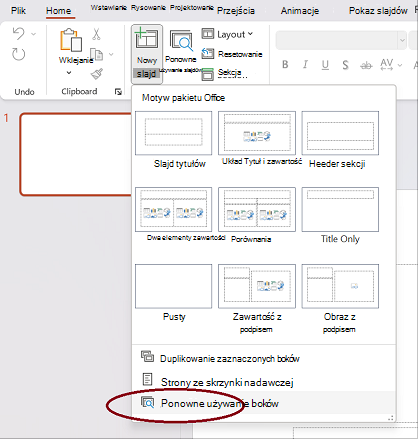Switch to the Wstawianie tab
The width and height of the screenshot is (418, 439).
pyautogui.click(x=109, y=8)
